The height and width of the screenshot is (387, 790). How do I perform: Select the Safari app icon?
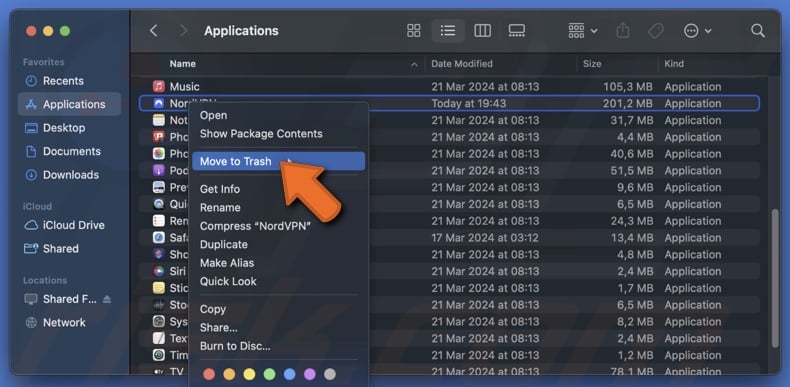tap(159, 237)
